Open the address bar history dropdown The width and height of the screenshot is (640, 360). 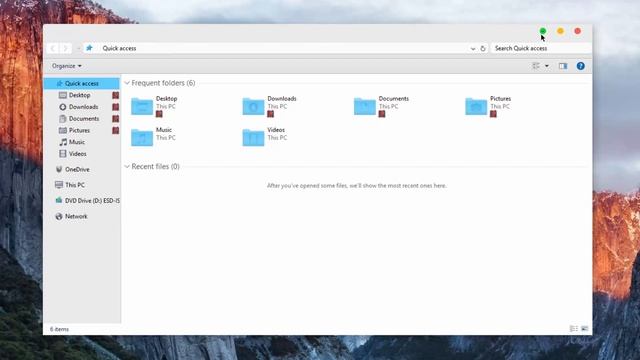473,49
